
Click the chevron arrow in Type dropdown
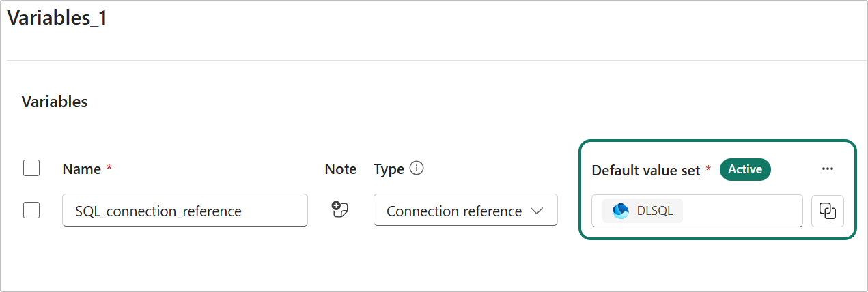(537, 211)
